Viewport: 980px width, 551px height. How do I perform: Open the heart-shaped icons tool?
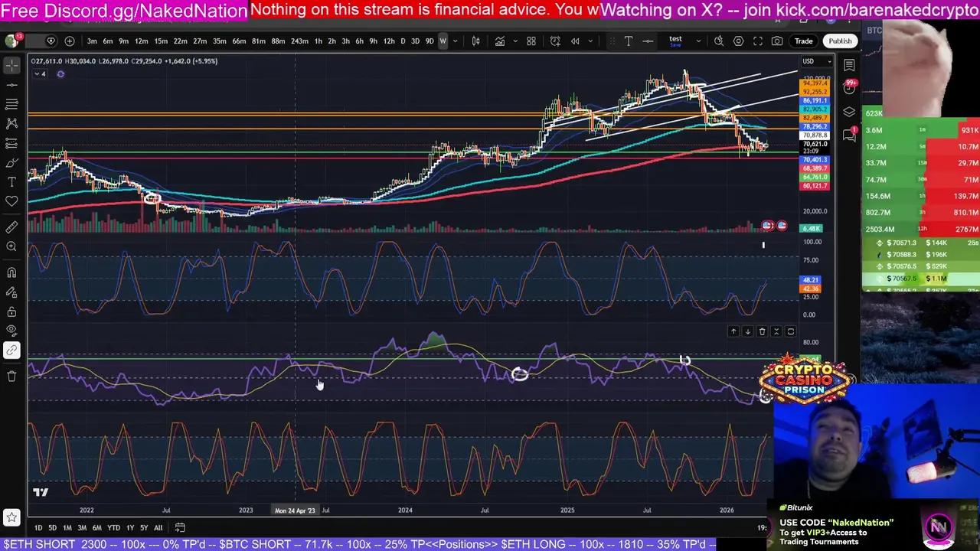coord(11,201)
